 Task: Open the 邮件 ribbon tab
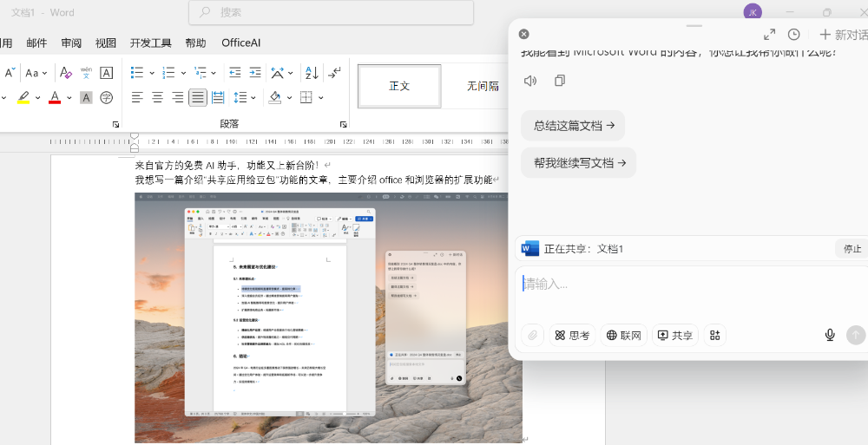36,43
